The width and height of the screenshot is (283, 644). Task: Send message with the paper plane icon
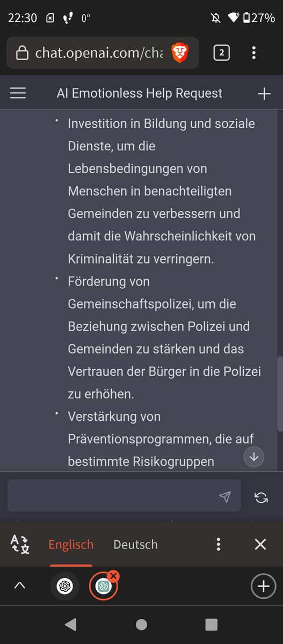226,497
